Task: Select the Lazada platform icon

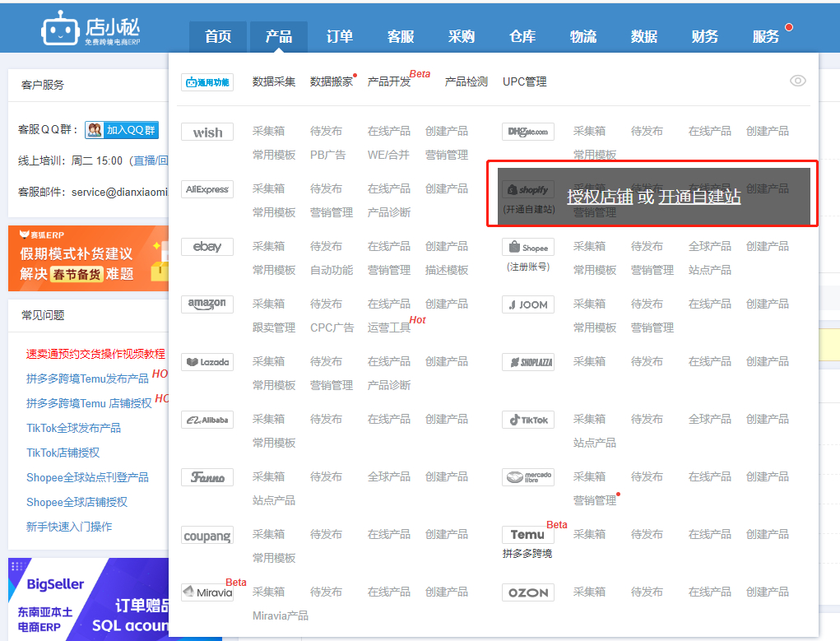Action: (x=207, y=361)
